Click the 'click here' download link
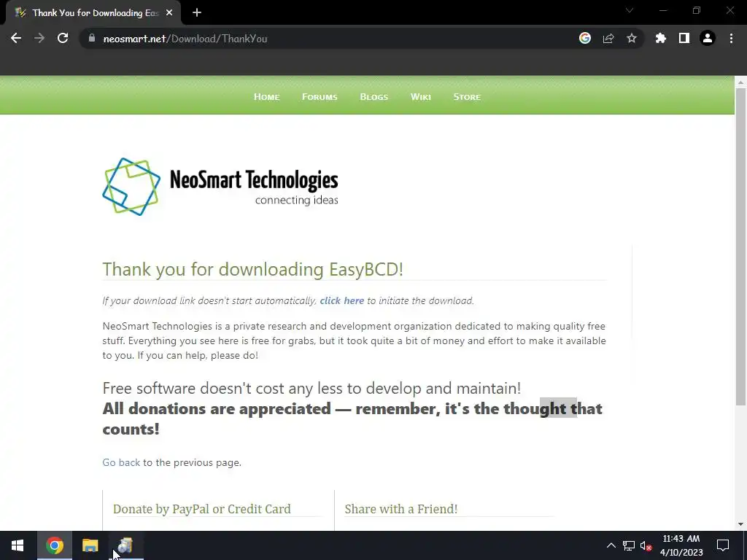Image resolution: width=747 pixels, height=560 pixels. point(341,300)
